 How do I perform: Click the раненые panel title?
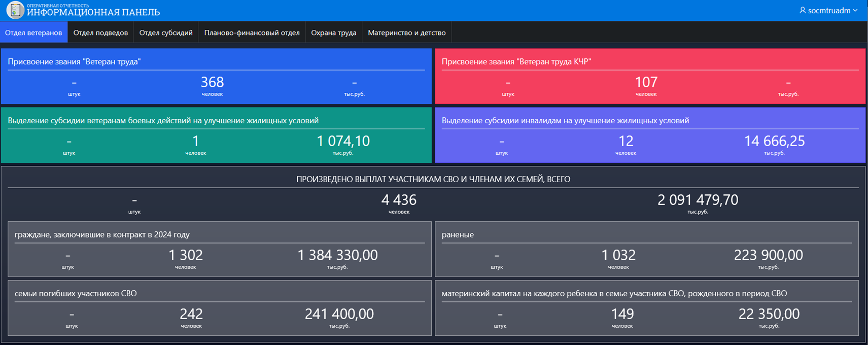point(458,234)
